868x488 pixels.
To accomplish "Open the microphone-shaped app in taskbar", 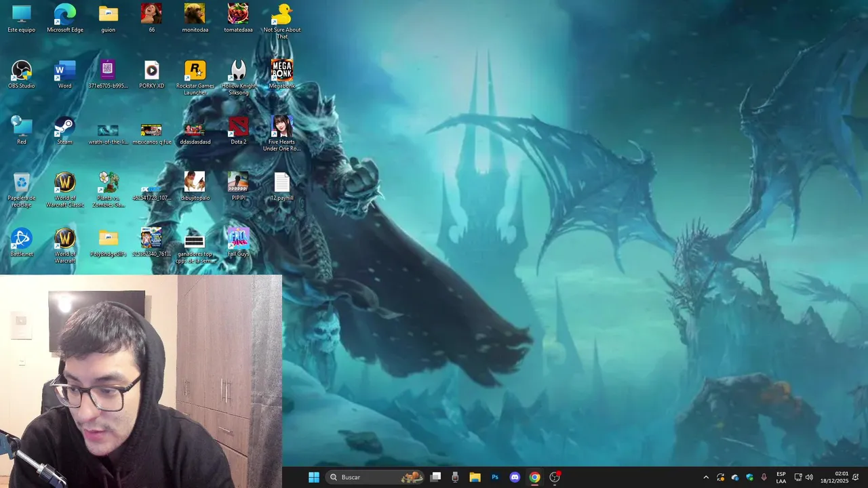I will pos(455,477).
